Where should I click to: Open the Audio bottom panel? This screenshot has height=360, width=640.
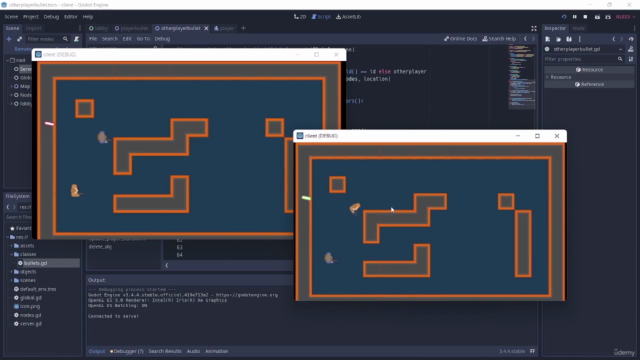coord(193,351)
